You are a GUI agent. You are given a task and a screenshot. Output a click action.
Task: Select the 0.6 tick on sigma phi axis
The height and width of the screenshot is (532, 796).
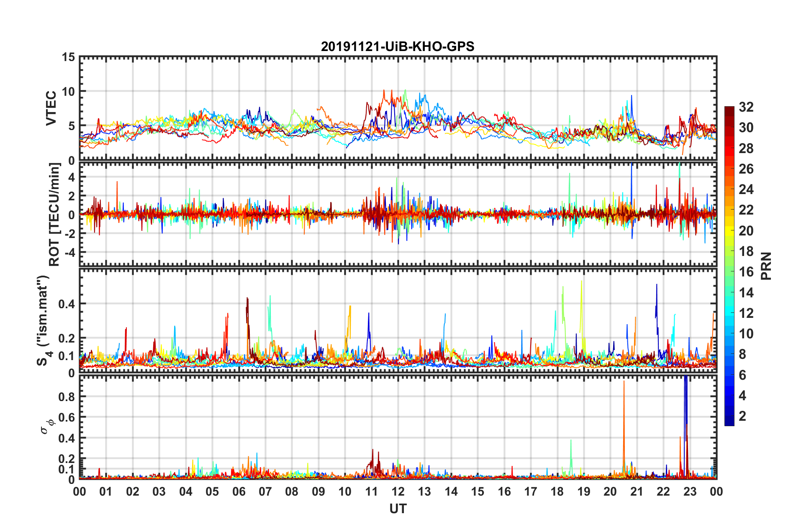(67, 417)
